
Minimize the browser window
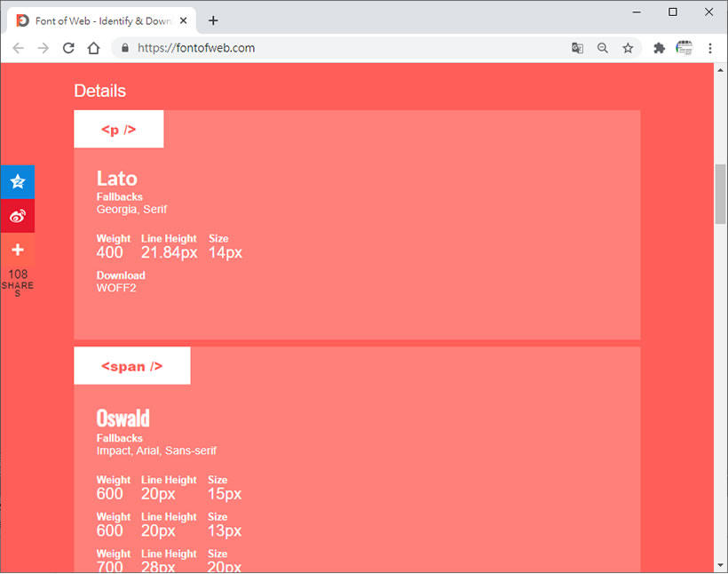(637, 12)
